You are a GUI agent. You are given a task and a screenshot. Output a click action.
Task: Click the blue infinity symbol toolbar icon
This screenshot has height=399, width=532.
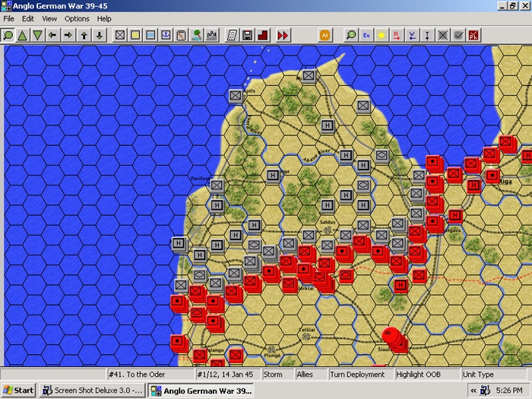coord(150,35)
